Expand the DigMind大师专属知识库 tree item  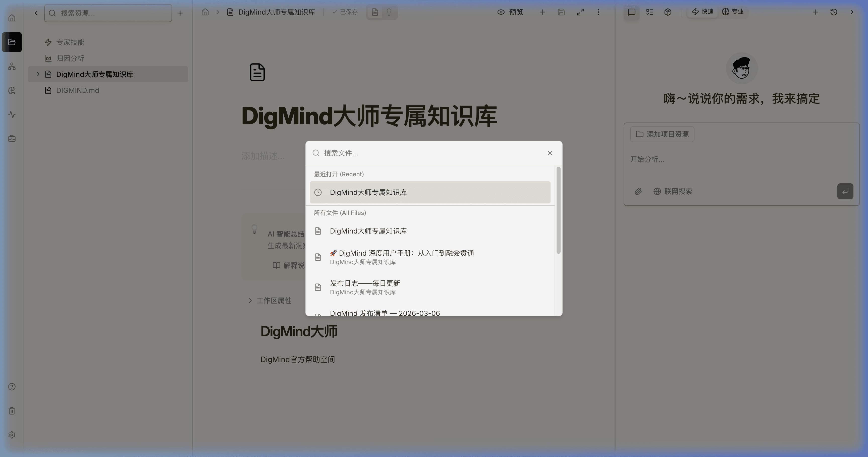point(38,74)
